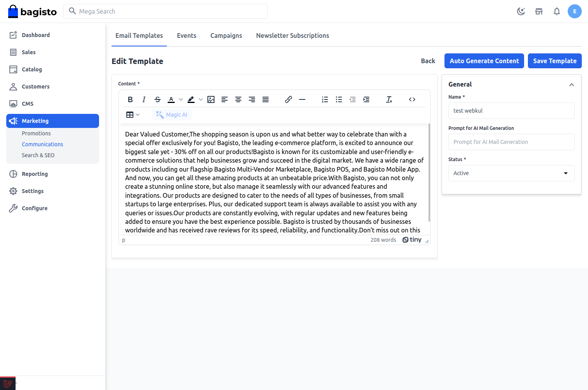Open highlight color dropdown arrow
The width and height of the screenshot is (588, 390).
201,99
